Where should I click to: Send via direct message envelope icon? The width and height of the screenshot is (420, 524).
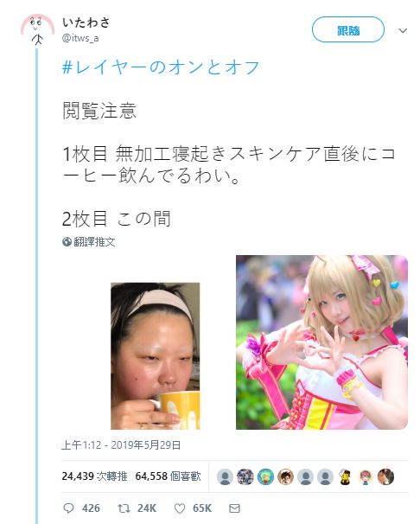[235, 508]
